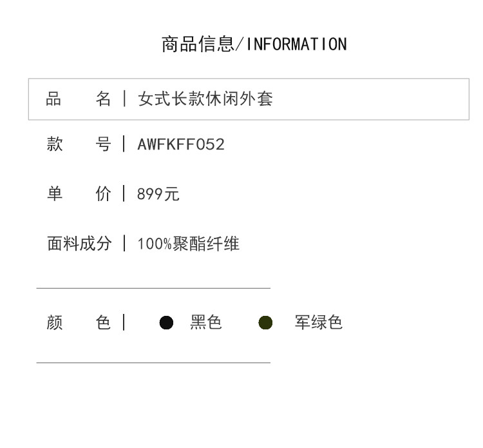Click the product name 女式长款休闲外套
The image size is (483, 448).
(205, 99)
